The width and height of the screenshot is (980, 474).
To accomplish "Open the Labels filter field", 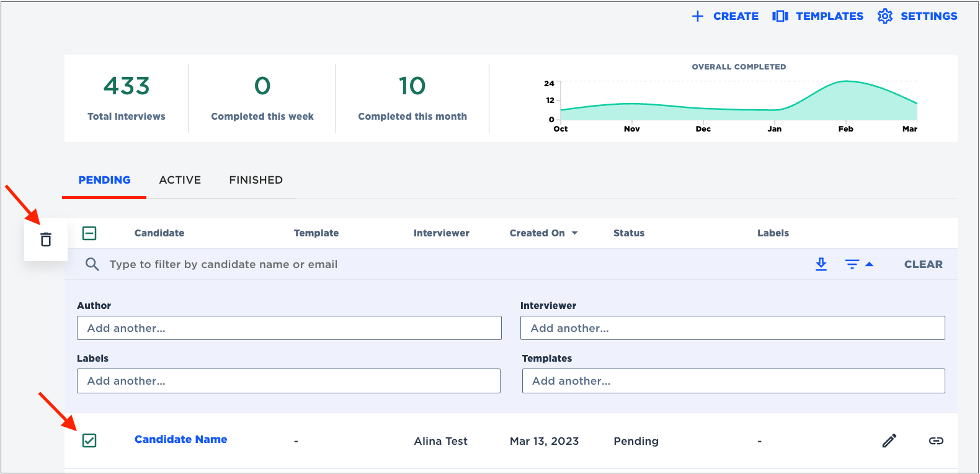I will coord(288,381).
